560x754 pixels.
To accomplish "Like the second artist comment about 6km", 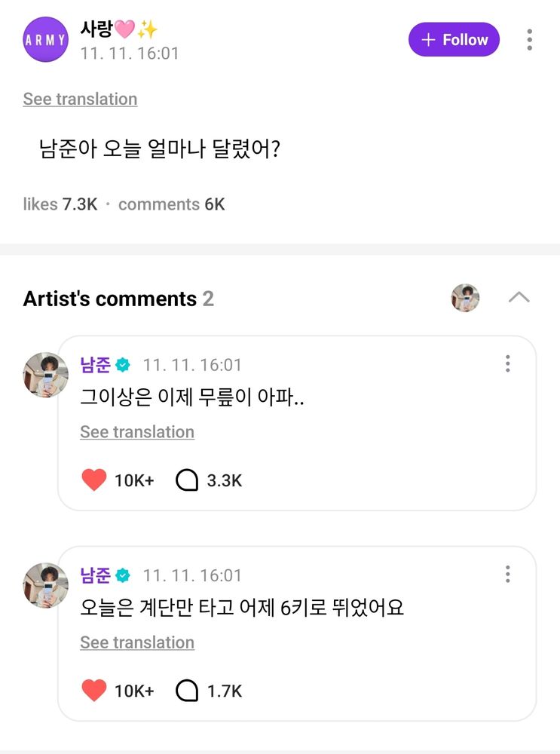I will pos(94,691).
